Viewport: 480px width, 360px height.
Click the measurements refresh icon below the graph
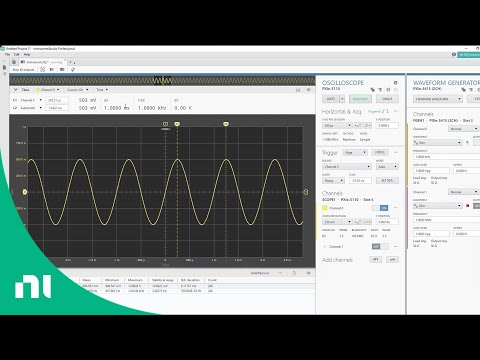294,273
